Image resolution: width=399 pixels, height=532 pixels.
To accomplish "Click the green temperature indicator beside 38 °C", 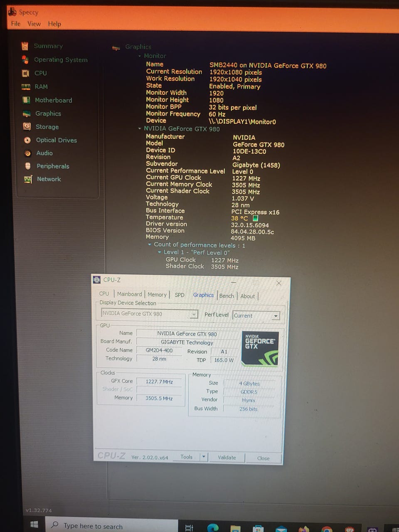I will 256,218.
